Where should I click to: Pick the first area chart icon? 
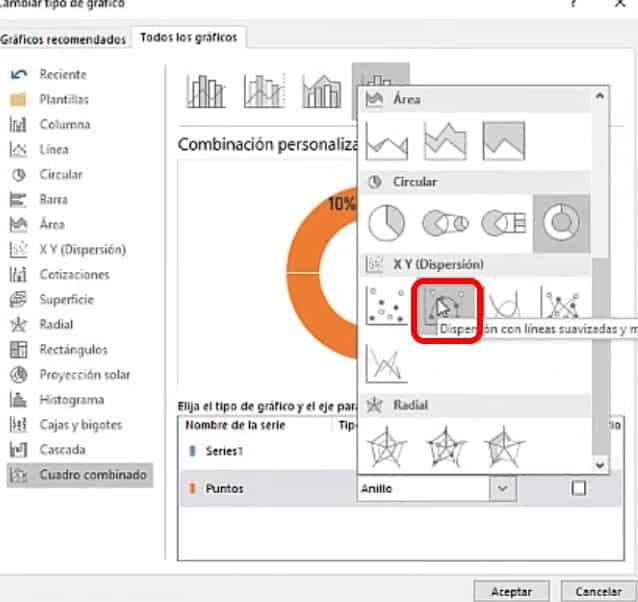[386, 141]
